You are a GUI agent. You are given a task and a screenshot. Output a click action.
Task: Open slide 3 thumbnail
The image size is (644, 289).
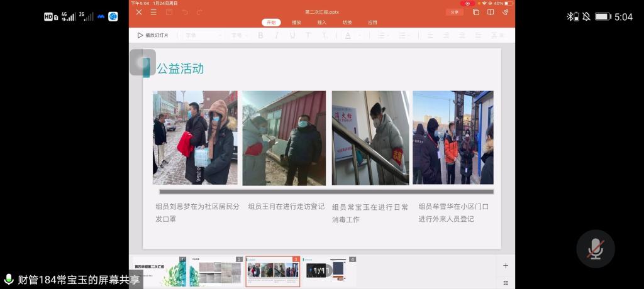[x=273, y=272]
